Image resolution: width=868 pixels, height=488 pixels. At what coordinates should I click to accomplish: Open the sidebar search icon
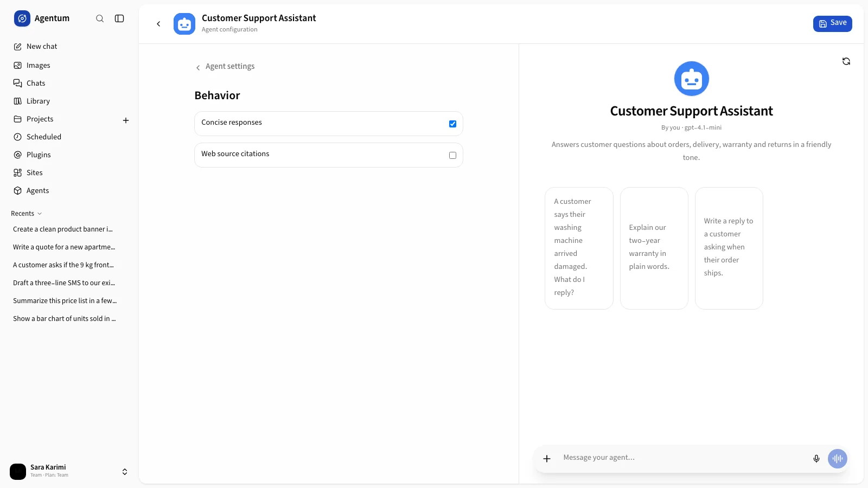(100, 18)
